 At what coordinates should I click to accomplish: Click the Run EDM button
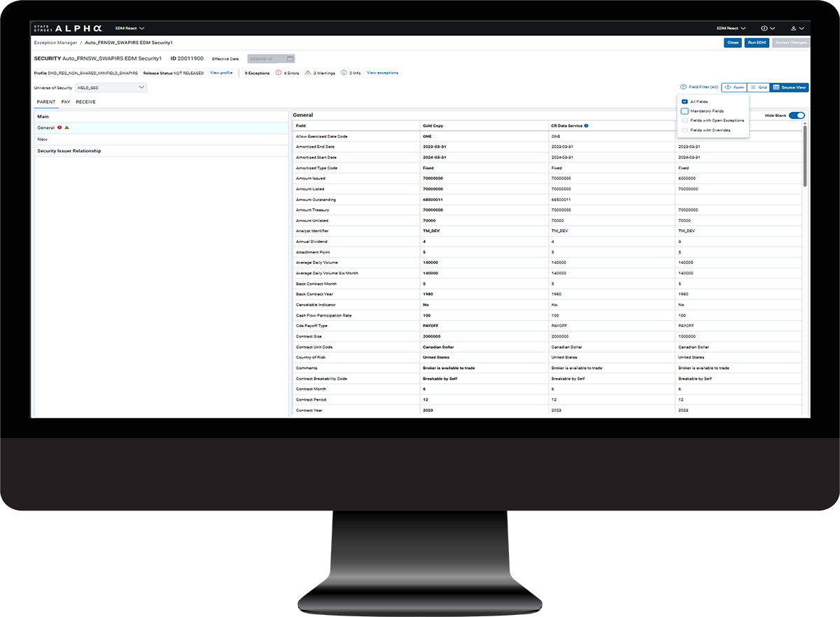point(757,43)
